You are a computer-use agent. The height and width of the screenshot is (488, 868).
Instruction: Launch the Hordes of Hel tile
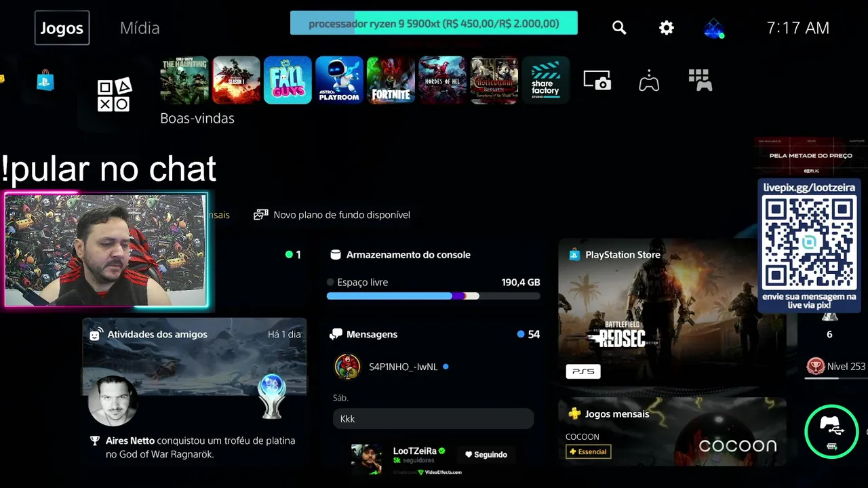tap(442, 80)
